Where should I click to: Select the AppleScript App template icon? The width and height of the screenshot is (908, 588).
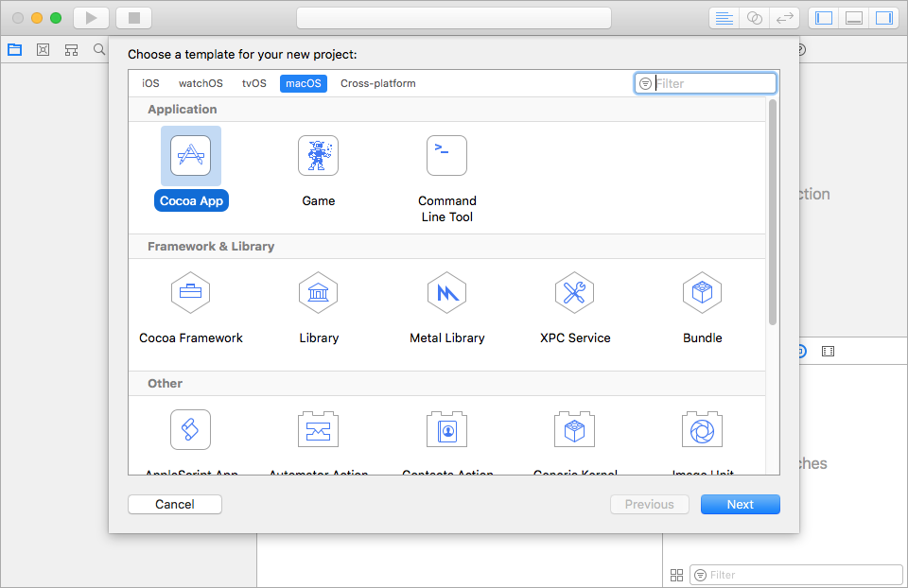click(x=190, y=429)
